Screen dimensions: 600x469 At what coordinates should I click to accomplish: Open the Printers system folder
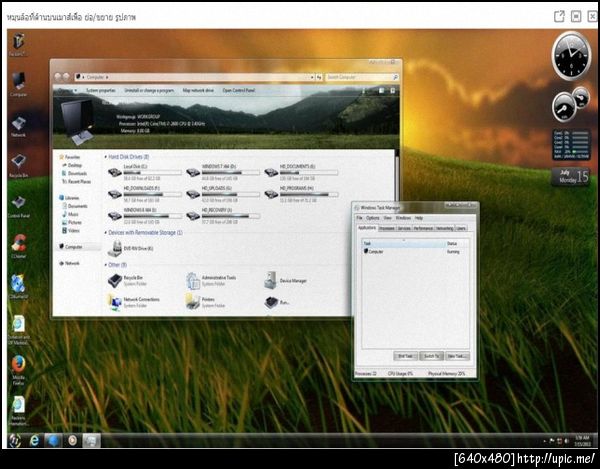(x=193, y=302)
